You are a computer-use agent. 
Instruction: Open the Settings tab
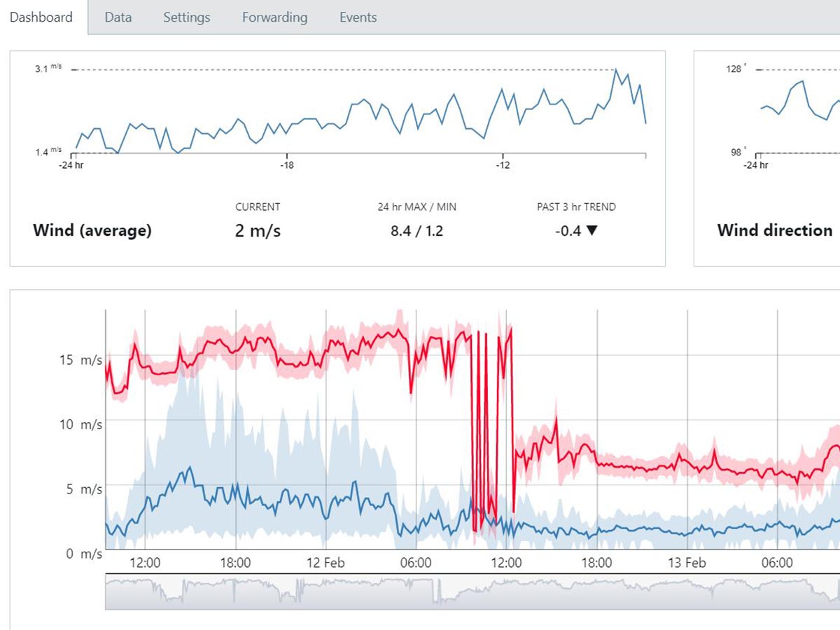pos(186,17)
